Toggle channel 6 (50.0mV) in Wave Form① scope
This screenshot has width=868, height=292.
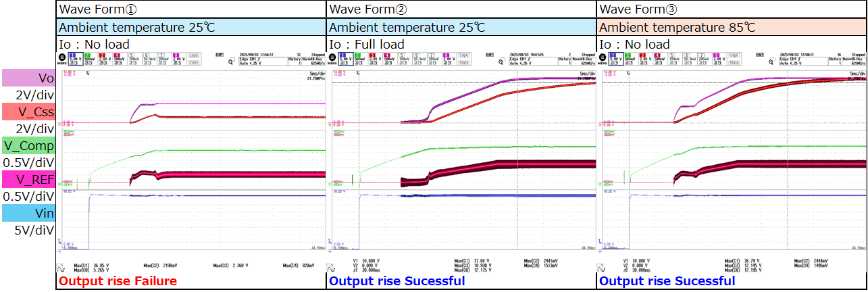149,59
